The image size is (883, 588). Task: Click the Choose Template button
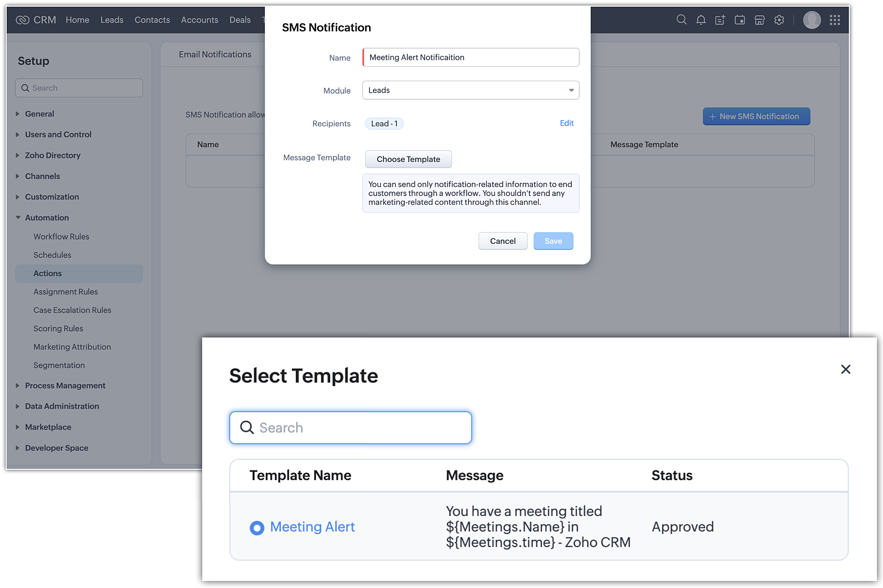tap(408, 159)
